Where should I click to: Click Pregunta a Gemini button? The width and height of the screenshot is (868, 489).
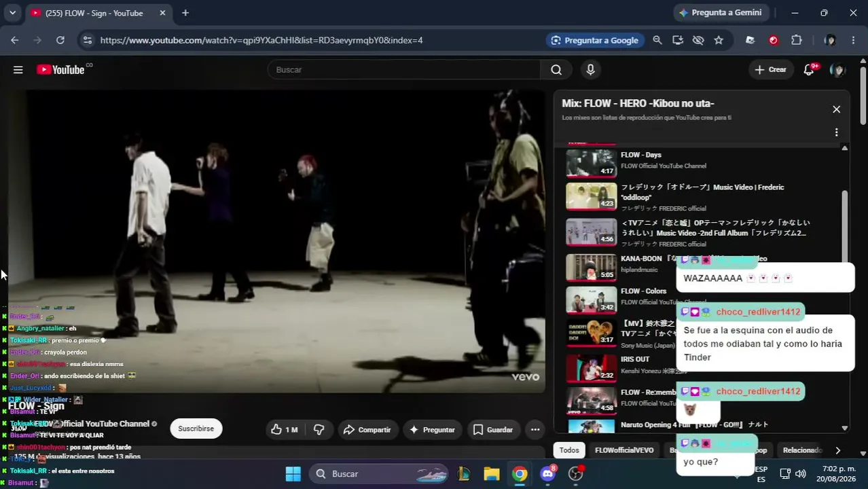click(x=720, y=13)
